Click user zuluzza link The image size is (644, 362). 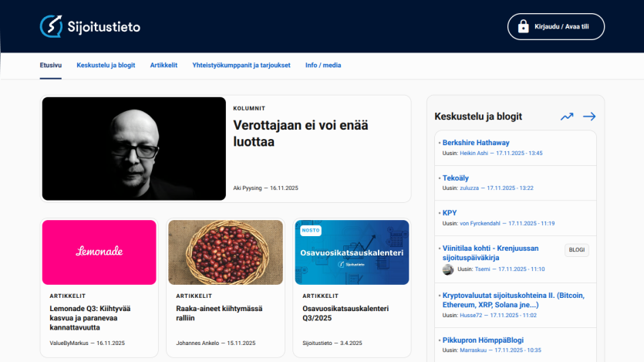click(469, 188)
